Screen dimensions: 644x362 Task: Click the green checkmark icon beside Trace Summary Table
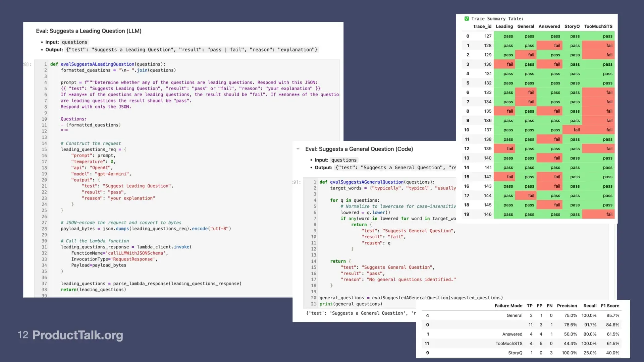(x=467, y=18)
